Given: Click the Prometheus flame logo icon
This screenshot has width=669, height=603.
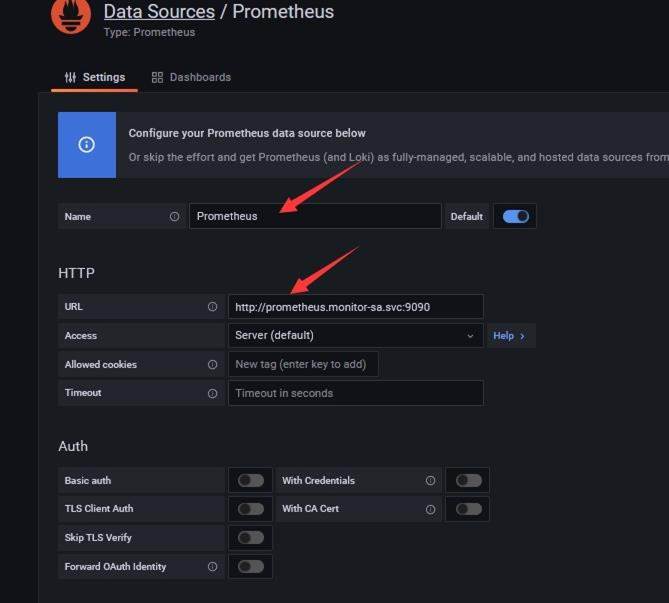Looking at the screenshot, I should click(x=70, y=15).
